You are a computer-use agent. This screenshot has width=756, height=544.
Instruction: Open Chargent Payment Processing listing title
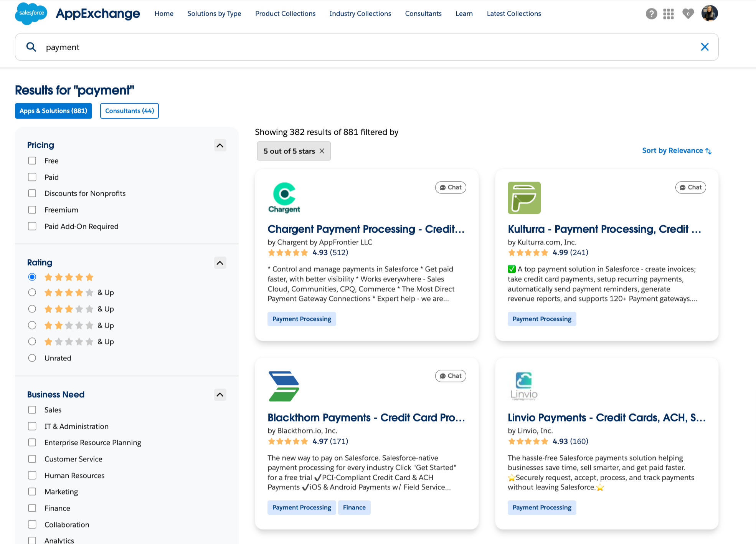tap(366, 229)
